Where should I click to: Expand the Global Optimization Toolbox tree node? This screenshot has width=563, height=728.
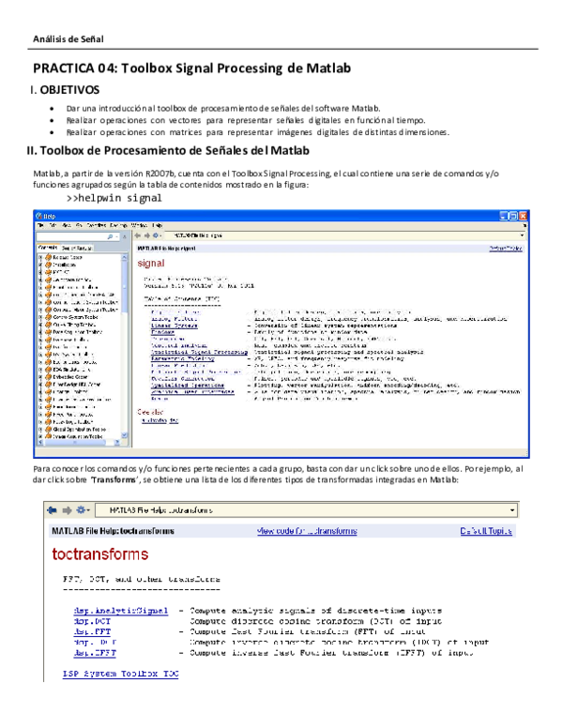[40, 430]
